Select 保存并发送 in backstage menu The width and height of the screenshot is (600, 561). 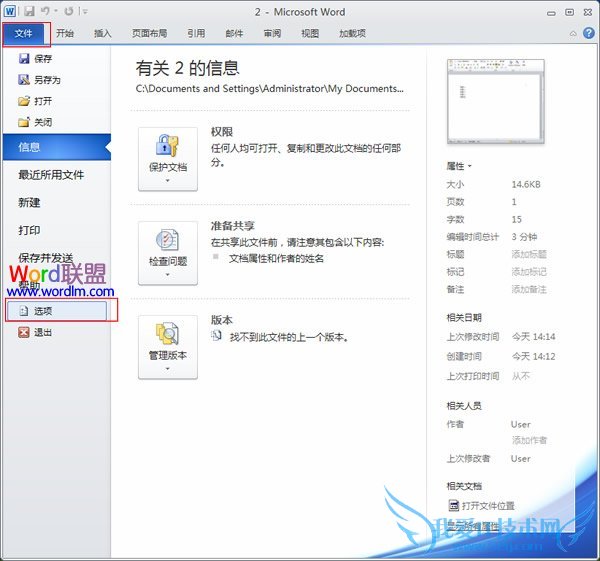(x=46, y=258)
